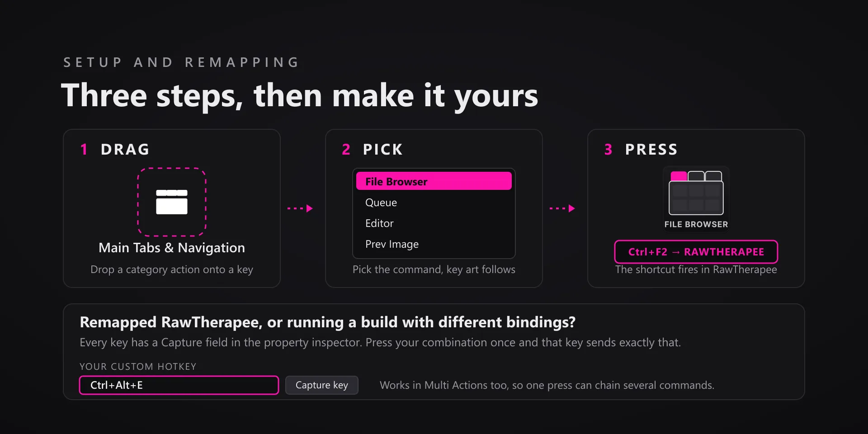The width and height of the screenshot is (868, 434).
Task: Click the dotted arrow between Pick and Press
Action: (x=562, y=208)
